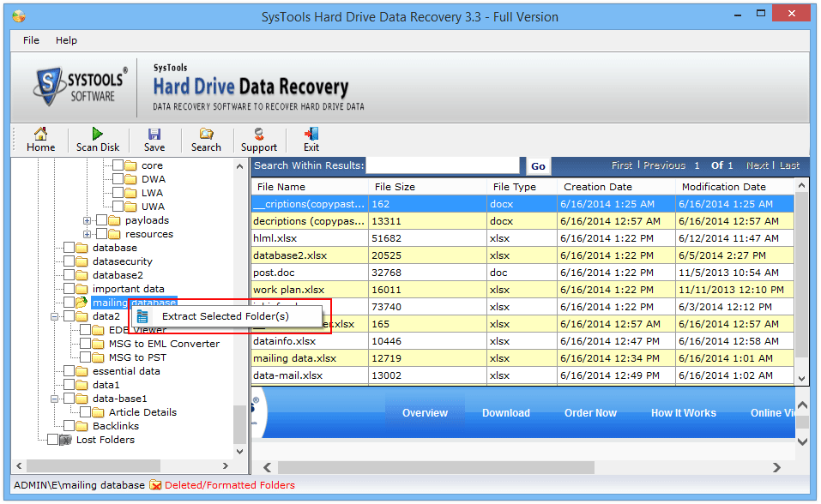Click the datasecurity folder icon
The image size is (821, 504).
coord(81,261)
